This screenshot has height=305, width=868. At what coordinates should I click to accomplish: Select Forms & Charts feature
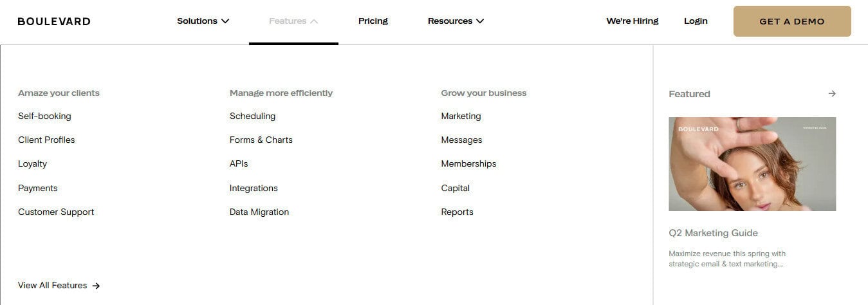coord(261,140)
